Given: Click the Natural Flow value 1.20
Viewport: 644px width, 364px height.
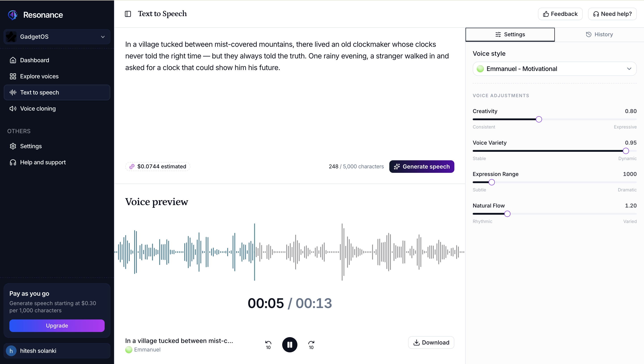Looking at the screenshot, I should 631,206.
